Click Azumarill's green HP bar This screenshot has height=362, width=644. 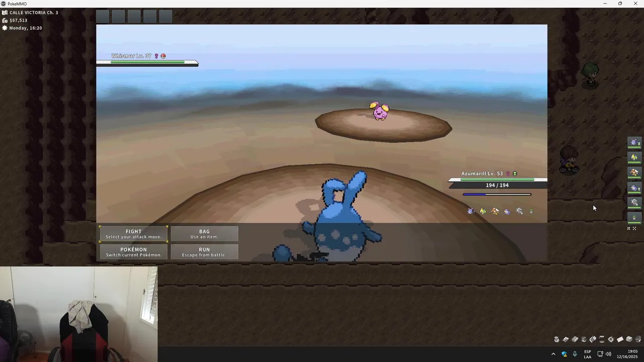coord(497,179)
